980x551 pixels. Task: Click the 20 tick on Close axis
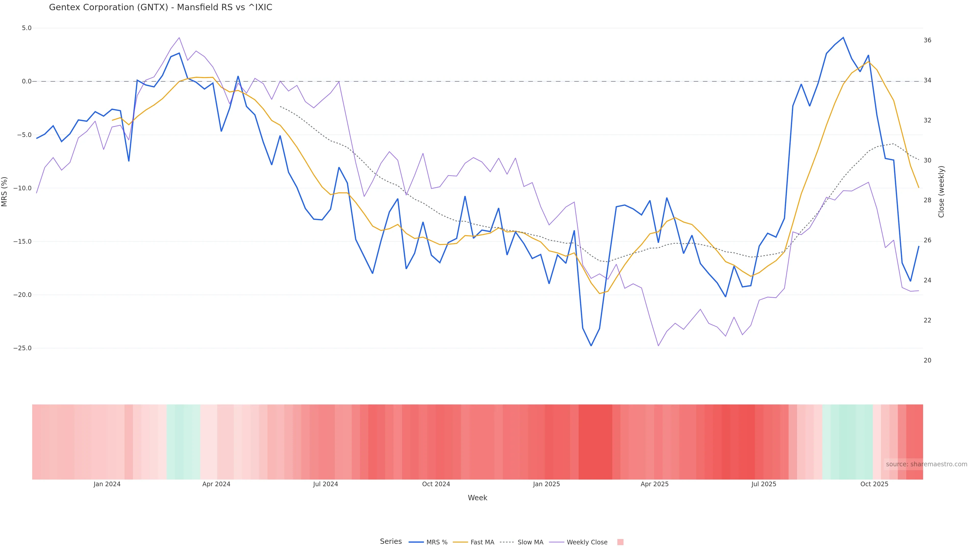point(927,360)
